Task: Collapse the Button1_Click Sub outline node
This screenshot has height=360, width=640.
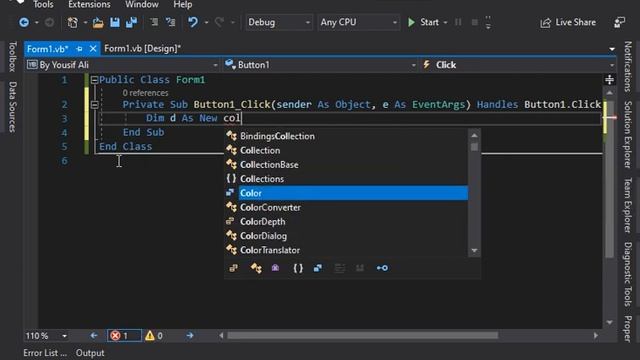Action: pos(94,105)
